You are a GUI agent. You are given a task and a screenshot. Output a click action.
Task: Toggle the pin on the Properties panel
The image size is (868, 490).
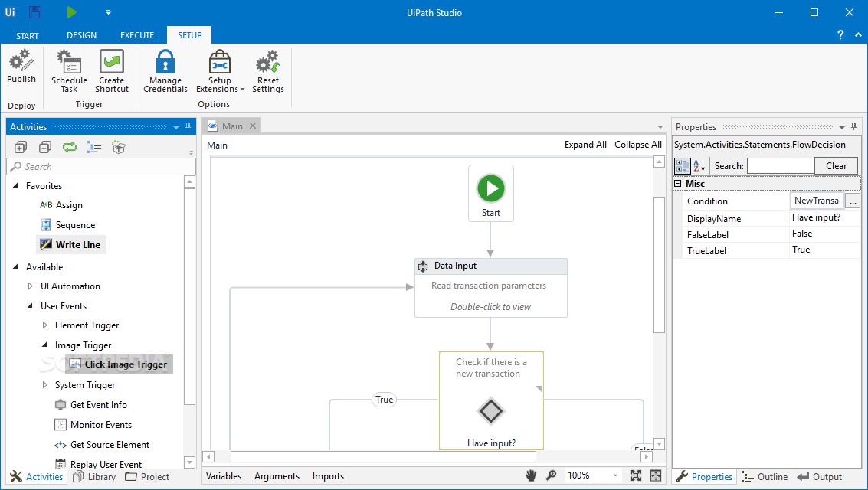click(853, 126)
